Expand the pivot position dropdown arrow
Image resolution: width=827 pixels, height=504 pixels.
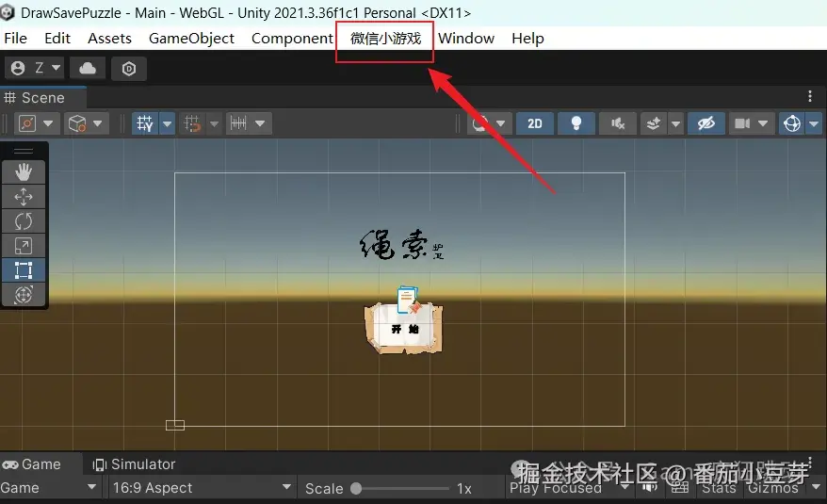pyautogui.click(x=48, y=123)
